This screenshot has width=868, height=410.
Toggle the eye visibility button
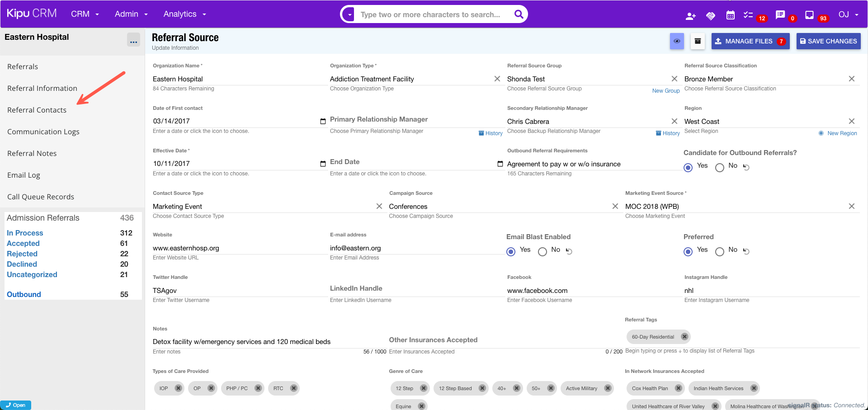pyautogui.click(x=677, y=41)
